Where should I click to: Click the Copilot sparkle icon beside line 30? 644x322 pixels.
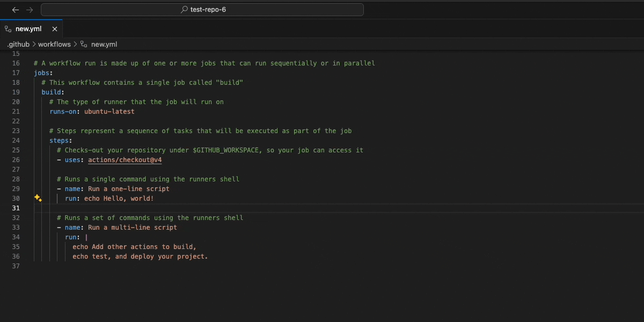(x=38, y=198)
